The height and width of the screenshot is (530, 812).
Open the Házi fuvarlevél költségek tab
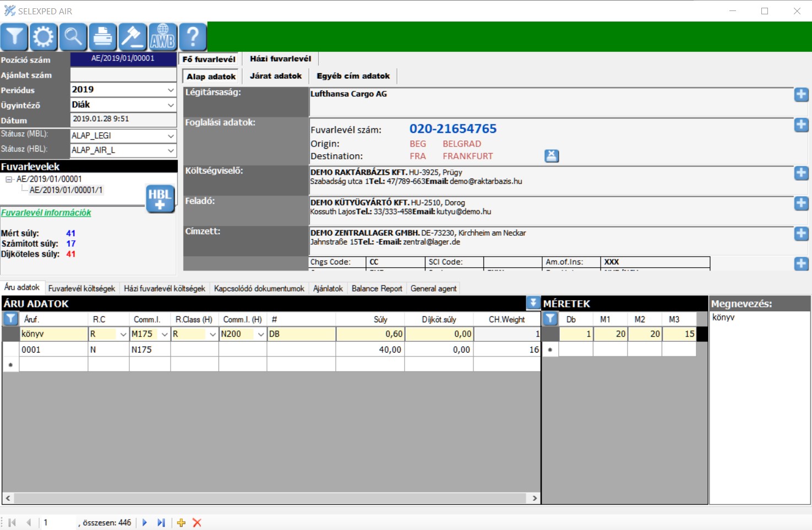tap(165, 288)
